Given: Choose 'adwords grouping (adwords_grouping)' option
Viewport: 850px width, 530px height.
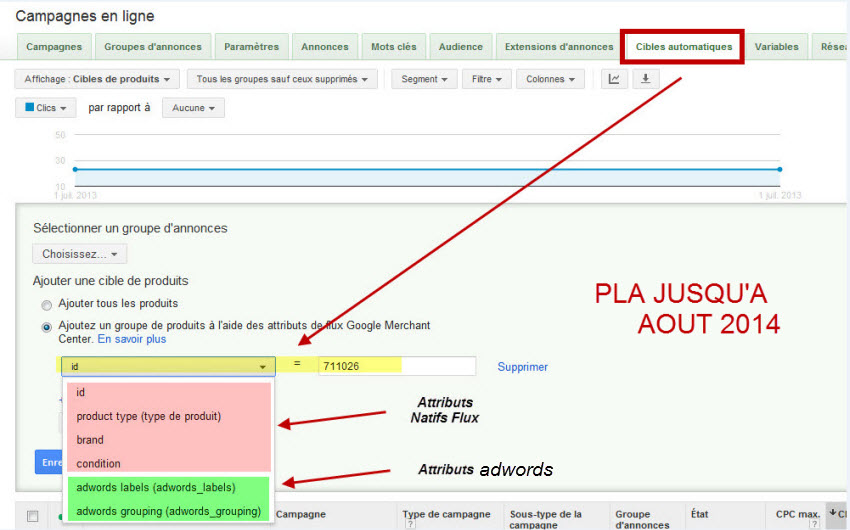Looking at the screenshot, I should (x=169, y=511).
